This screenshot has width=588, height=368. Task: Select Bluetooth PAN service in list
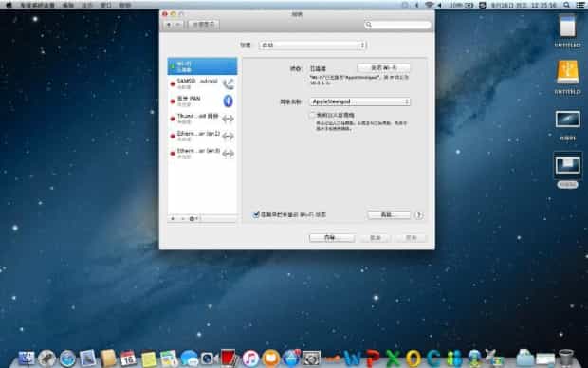pyautogui.click(x=202, y=101)
